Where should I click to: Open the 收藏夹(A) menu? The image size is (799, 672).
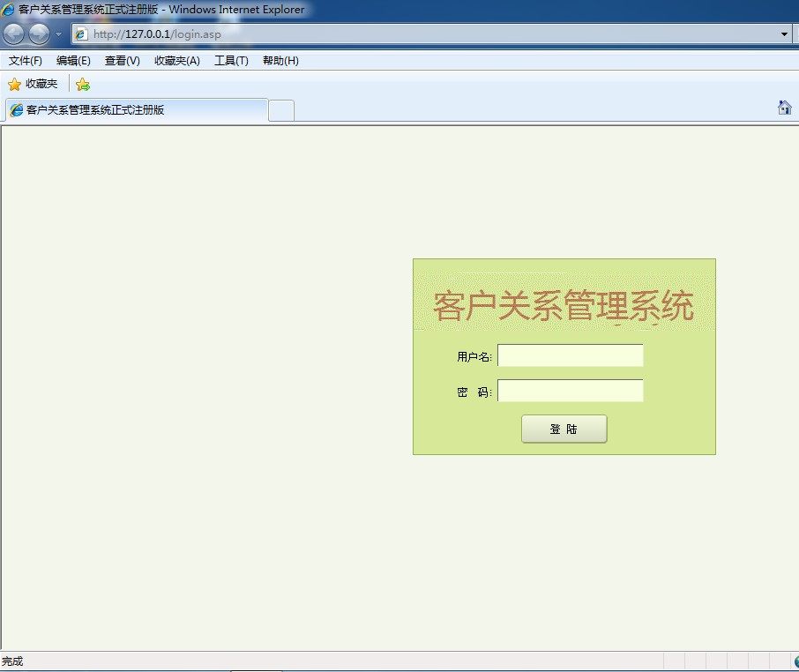coord(175,60)
